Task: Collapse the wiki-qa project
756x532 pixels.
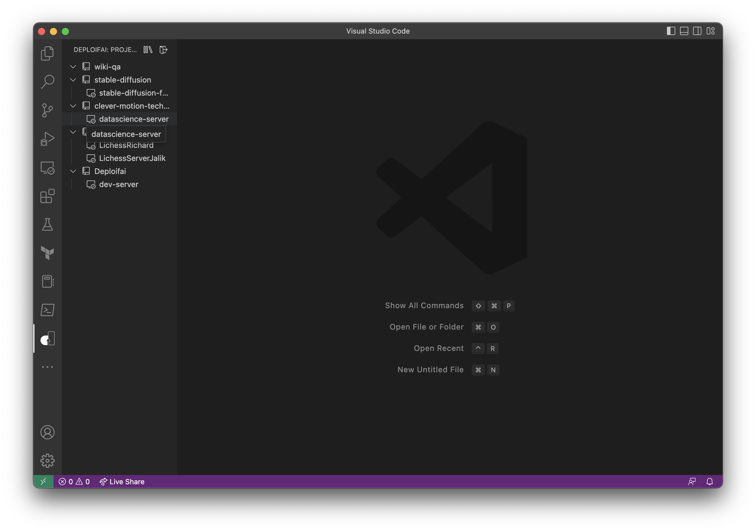Action: (73, 67)
